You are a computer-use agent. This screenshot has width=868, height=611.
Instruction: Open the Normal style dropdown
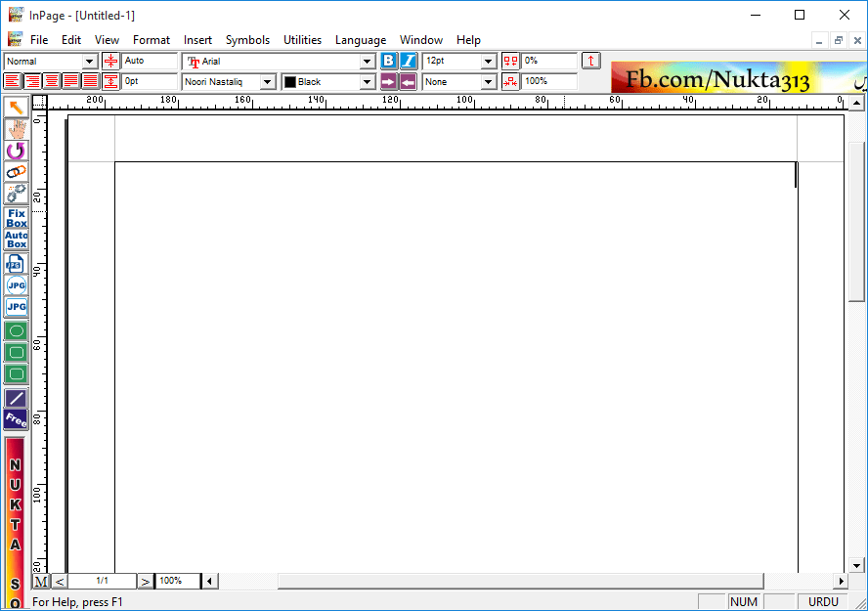pos(90,62)
